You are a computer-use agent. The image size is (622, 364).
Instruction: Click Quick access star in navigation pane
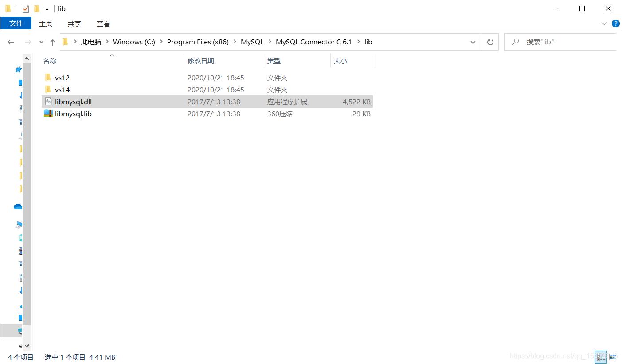(18, 70)
